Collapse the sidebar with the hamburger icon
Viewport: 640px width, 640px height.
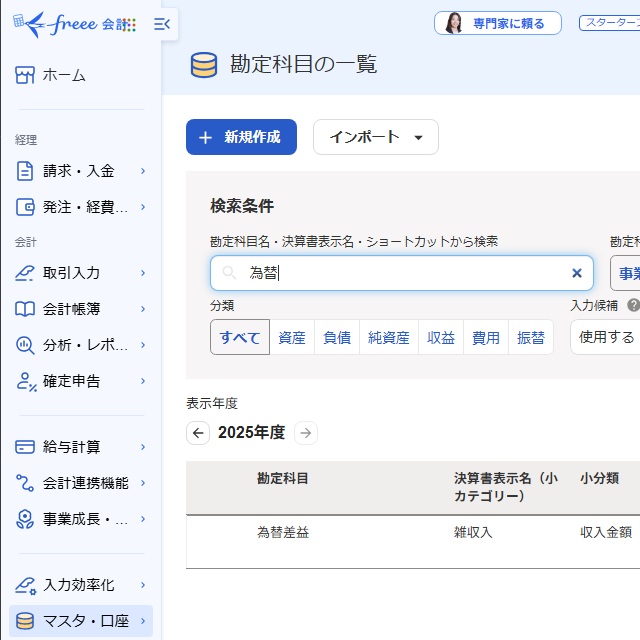162,24
